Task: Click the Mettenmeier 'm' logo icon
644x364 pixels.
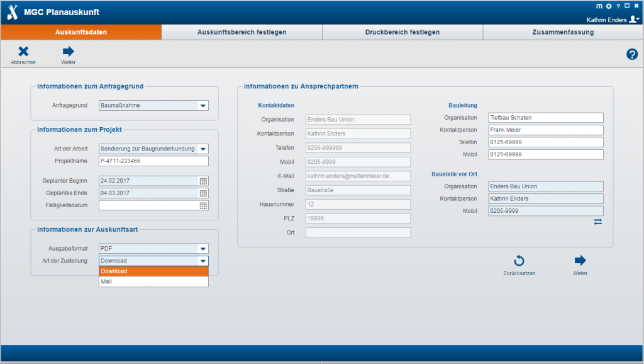Action: (599, 6)
